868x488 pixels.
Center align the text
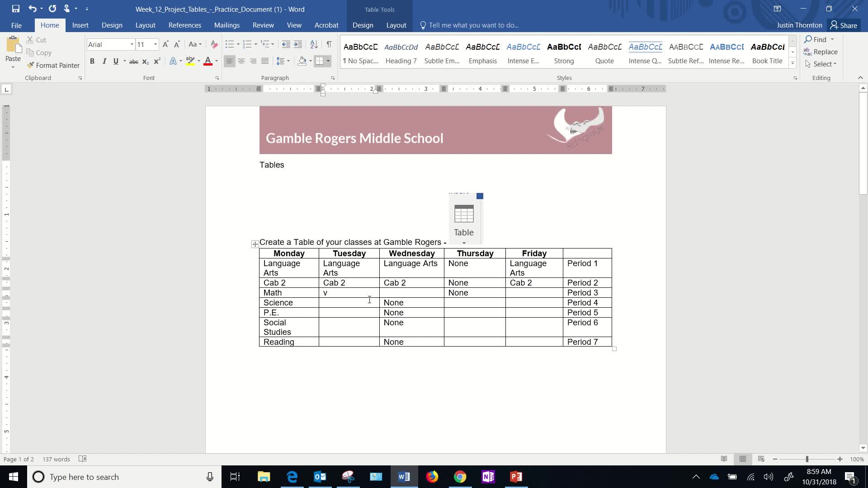click(241, 61)
